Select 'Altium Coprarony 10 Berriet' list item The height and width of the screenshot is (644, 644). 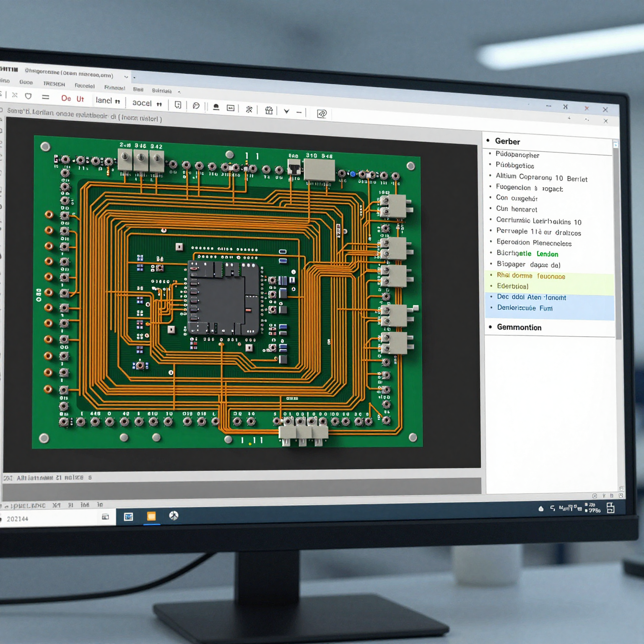point(541,177)
